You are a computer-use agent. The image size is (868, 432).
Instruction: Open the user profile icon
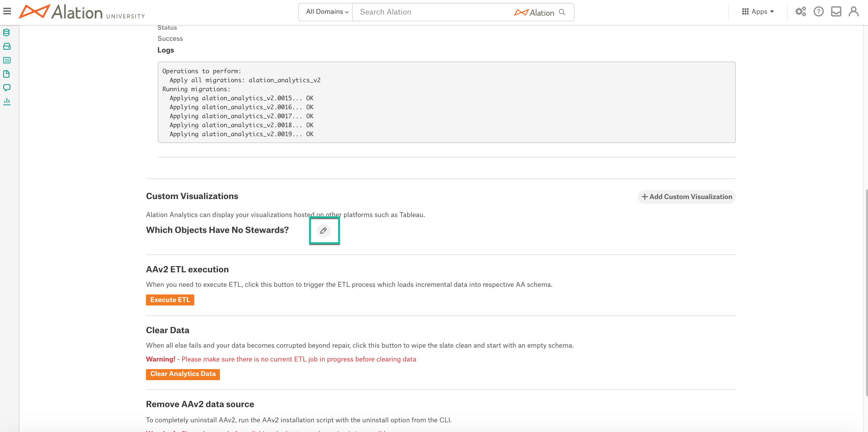[x=854, y=12]
